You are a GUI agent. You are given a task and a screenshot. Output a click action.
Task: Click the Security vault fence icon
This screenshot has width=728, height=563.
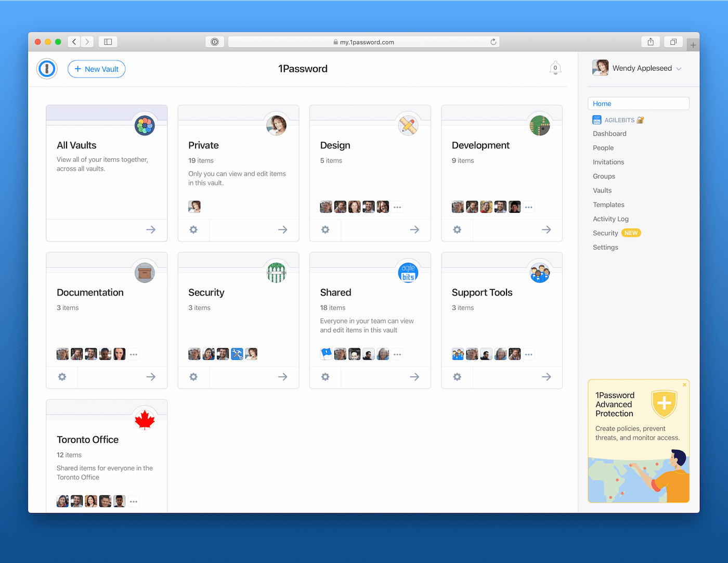276,272
